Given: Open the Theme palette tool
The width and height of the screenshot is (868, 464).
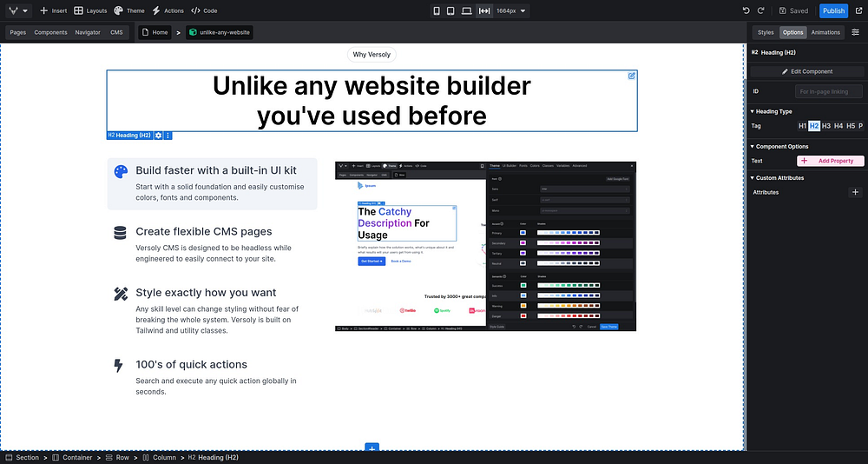Looking at the screenshot, I should point(129,10).
